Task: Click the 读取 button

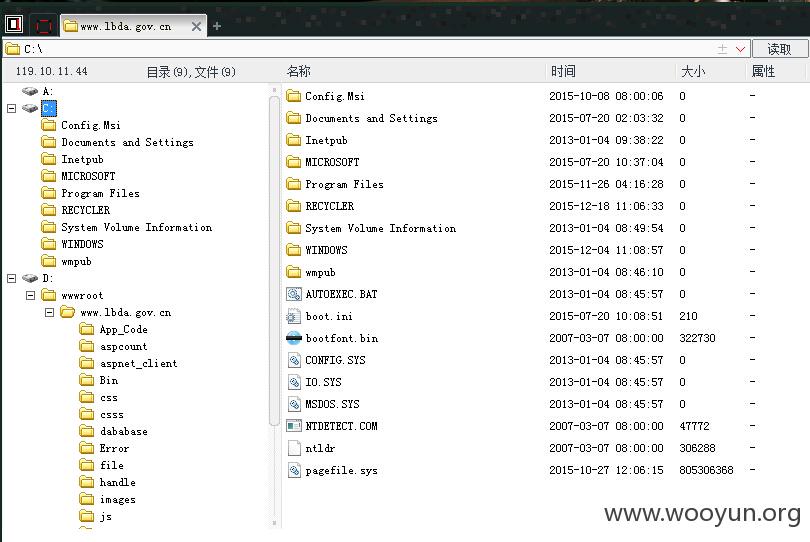Action: point(779,49)
